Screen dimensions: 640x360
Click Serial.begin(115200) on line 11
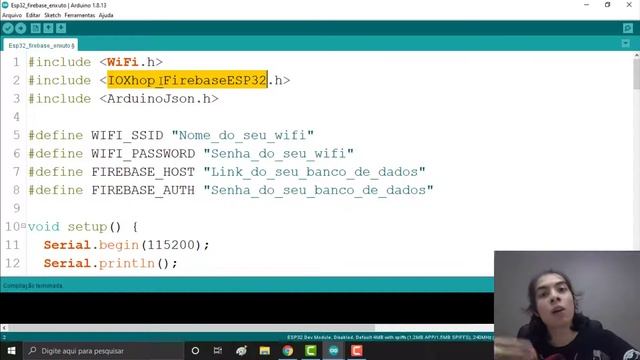click(x=127, y=245)
